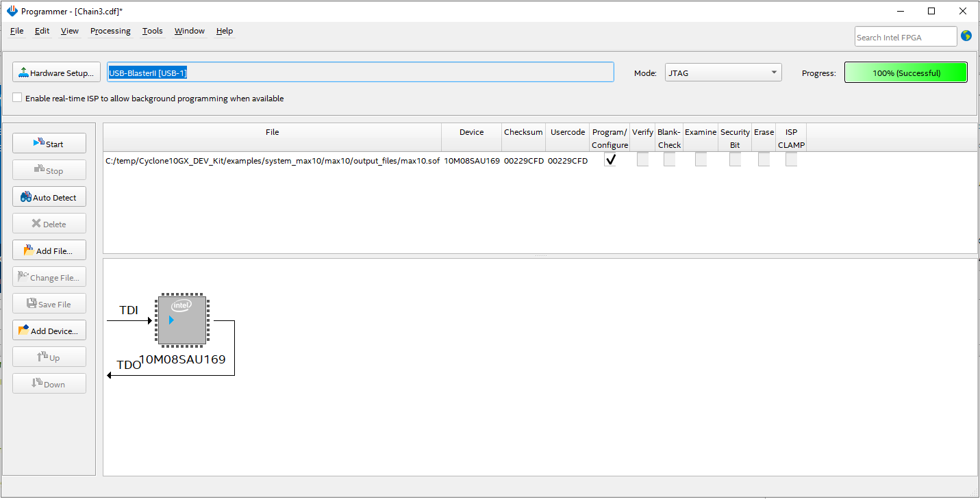Click the Save File button
980x499 pixels.
49,303
